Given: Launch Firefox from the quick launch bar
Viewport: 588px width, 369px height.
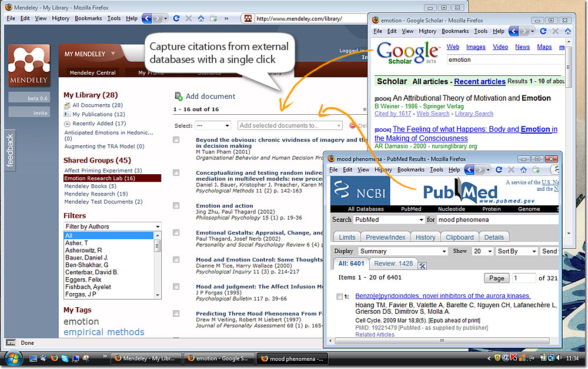Looking at the screenshot, I should (54, 358).
